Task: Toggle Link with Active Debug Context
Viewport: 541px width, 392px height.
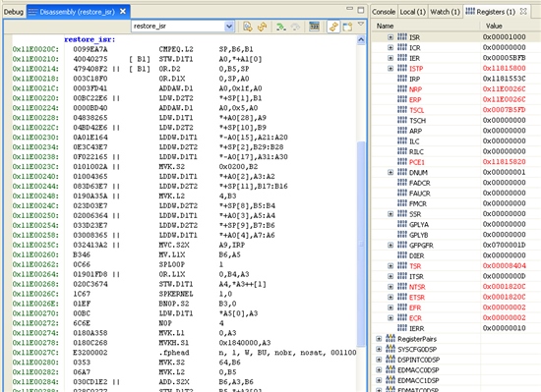Action: coord(333,27)
